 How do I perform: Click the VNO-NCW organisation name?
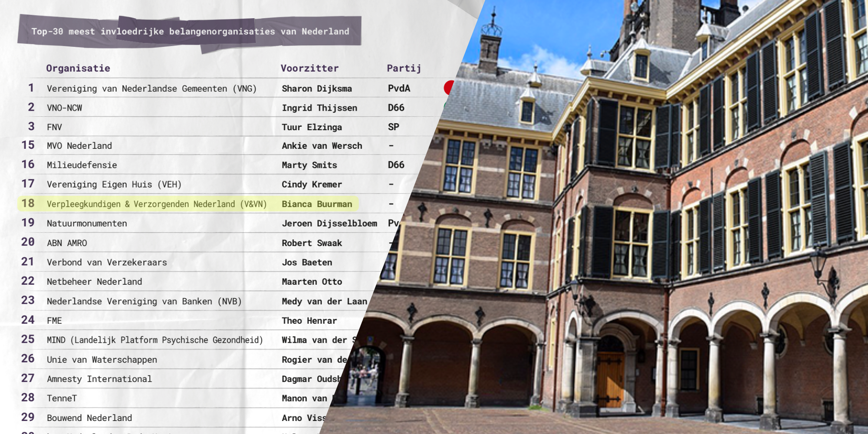[64, 108]
